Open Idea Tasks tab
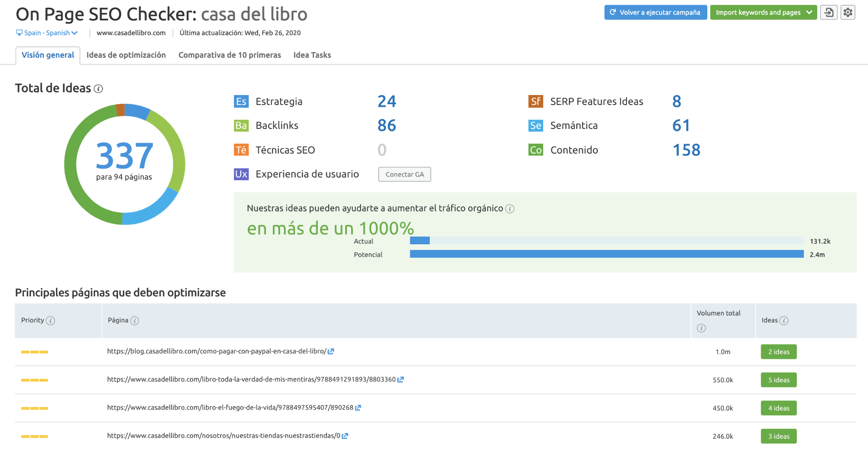 coord(312,55)
